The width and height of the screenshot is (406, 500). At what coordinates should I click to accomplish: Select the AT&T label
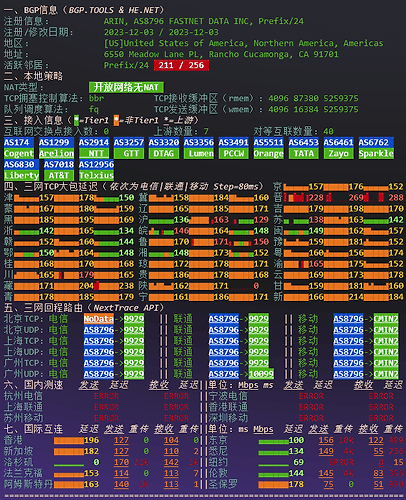pos(59,175)
